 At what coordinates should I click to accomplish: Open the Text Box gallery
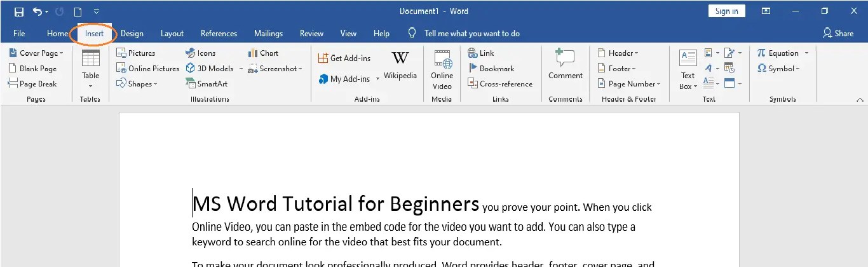tap(688, 71)
